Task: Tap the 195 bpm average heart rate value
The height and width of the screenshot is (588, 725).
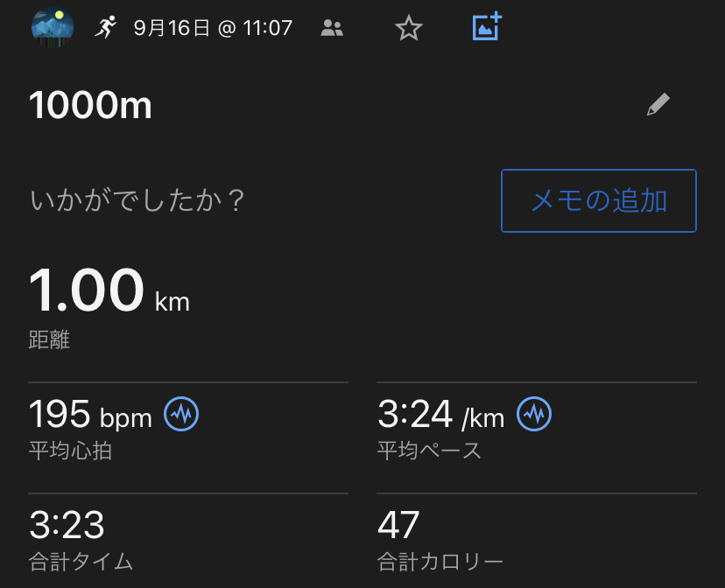Action: (x=90, y=415)
